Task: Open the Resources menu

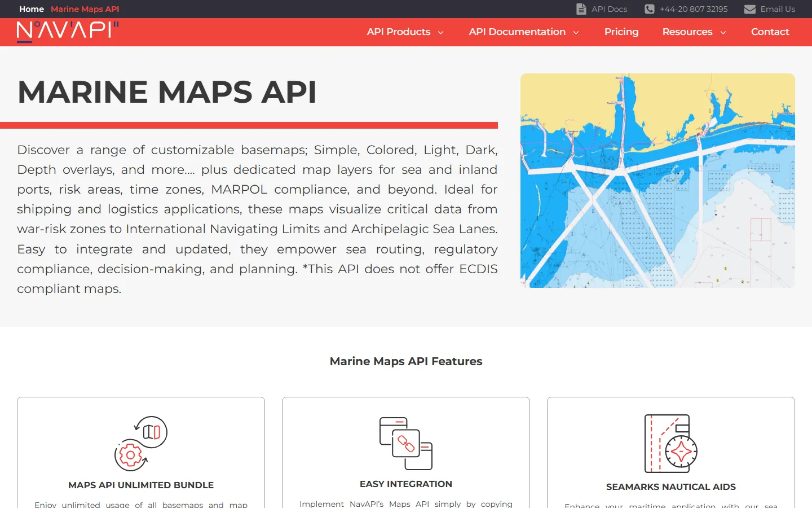Action: pyautogui.click(x=687, y=32)
